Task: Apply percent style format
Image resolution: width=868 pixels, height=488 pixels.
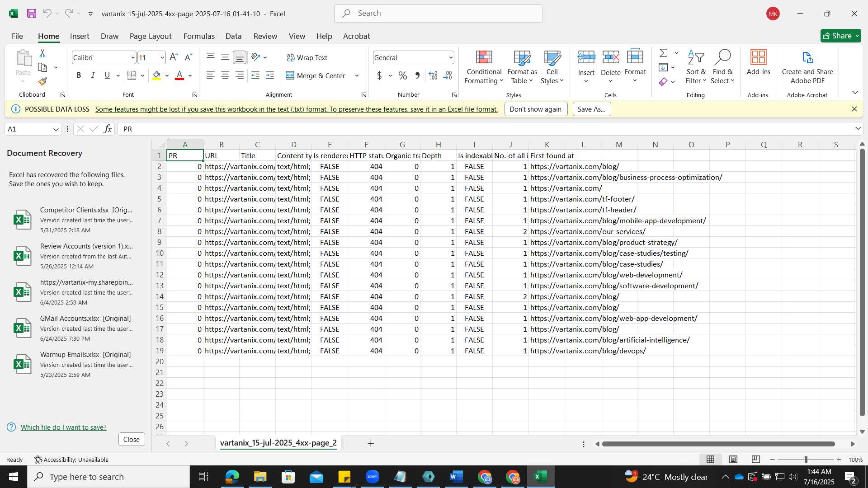Action: 402,75
